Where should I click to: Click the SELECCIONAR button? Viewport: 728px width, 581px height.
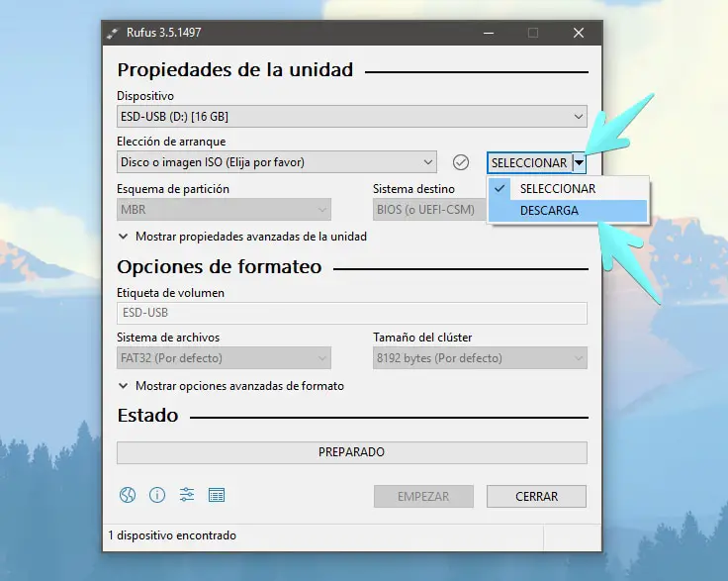point(529,163)
